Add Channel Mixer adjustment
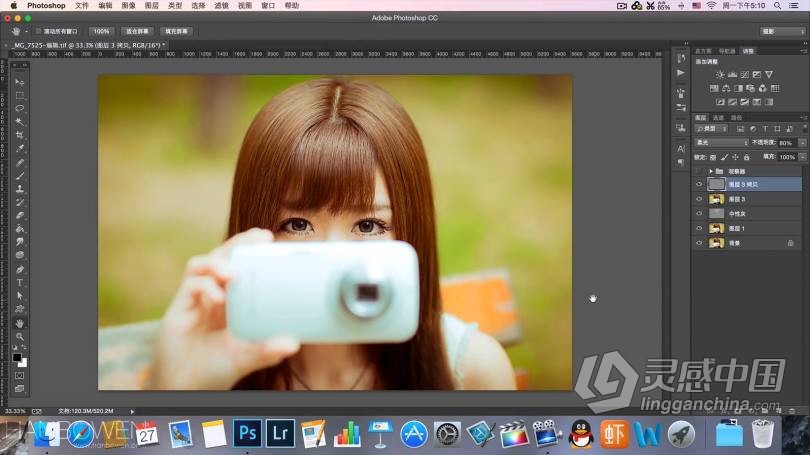Image resolution: width=810 pixels, height=455 pixels. pyautogui.click(x=762, y=88)
